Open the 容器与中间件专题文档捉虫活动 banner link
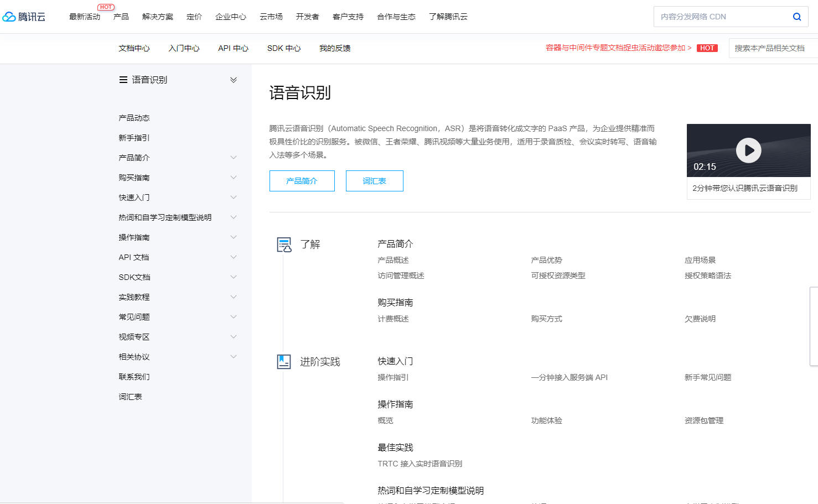The width and height of the screenshot is (818, 504). [619, 48]
